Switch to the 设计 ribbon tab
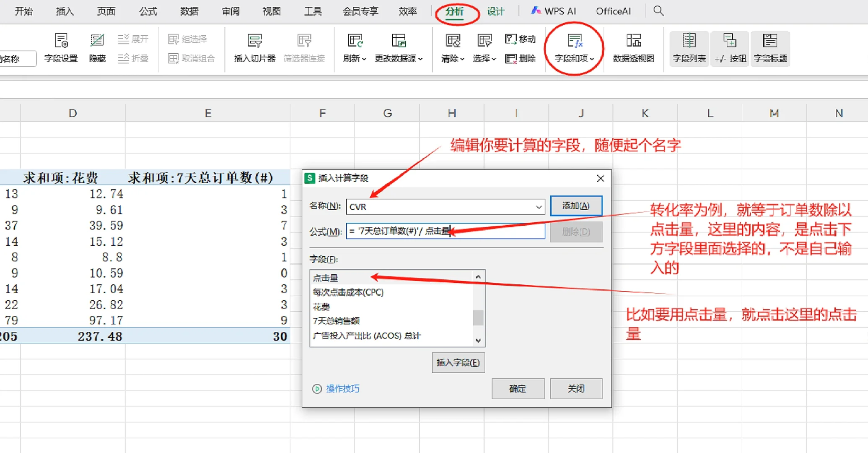This screenshot has height=453, width=868. [x=495, y=11]
